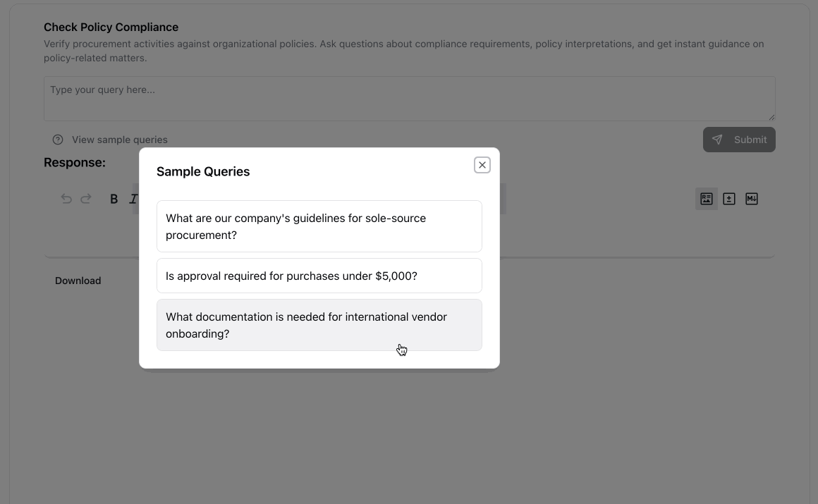Switch to Markdown view icon

[751, 199]
